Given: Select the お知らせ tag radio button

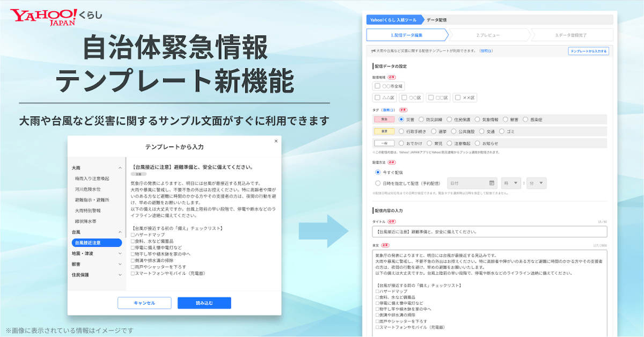Looking at the screenshot, I should 478,143.
